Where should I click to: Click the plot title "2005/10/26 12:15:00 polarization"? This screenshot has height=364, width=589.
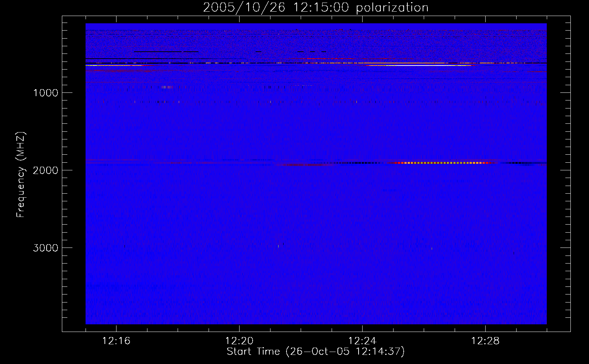[316, 8]
